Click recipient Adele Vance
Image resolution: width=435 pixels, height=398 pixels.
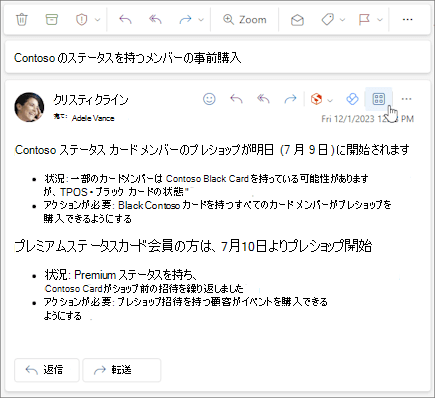tap(93, 118)
